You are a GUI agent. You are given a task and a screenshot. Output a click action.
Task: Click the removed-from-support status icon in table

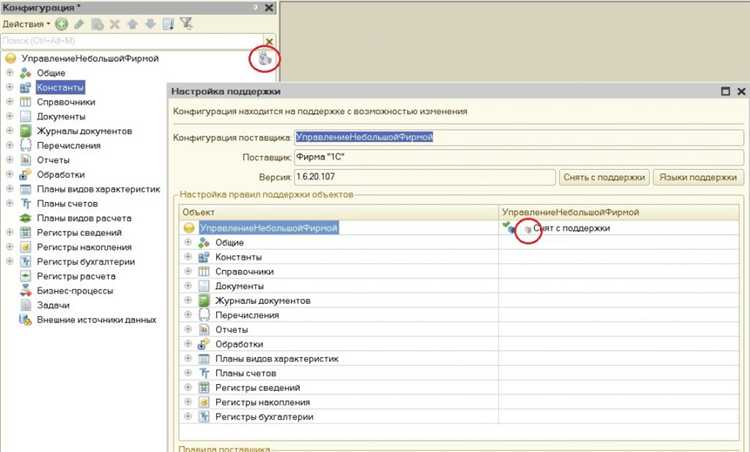[526, 228]
